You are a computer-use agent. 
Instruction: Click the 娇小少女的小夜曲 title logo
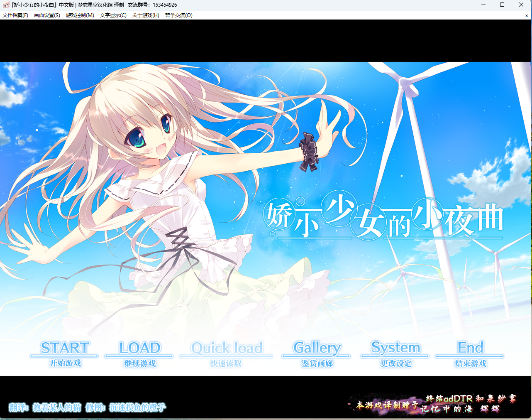pos(384,216)
